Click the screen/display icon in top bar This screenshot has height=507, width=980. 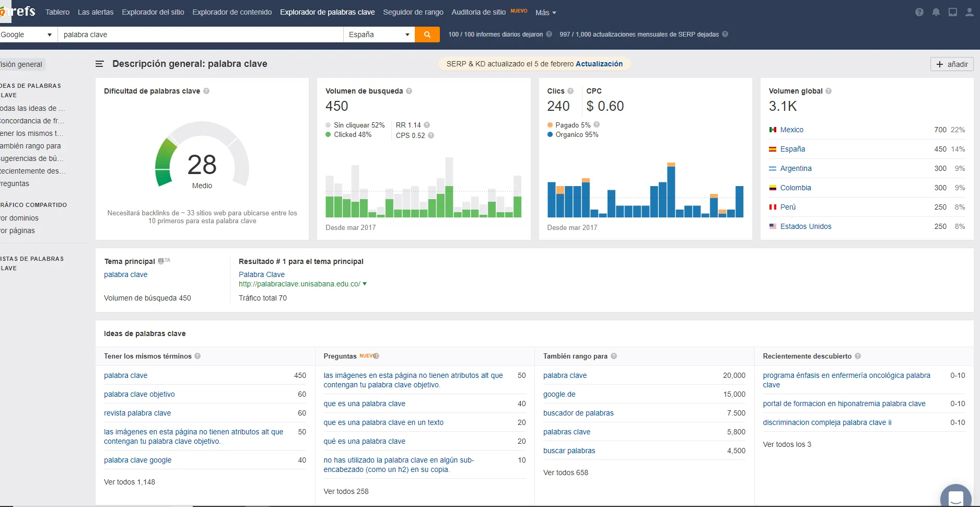point(952,12)
